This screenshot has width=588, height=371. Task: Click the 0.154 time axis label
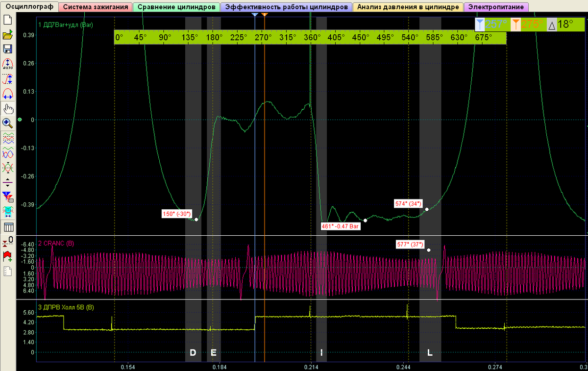[x=127, y=367]
